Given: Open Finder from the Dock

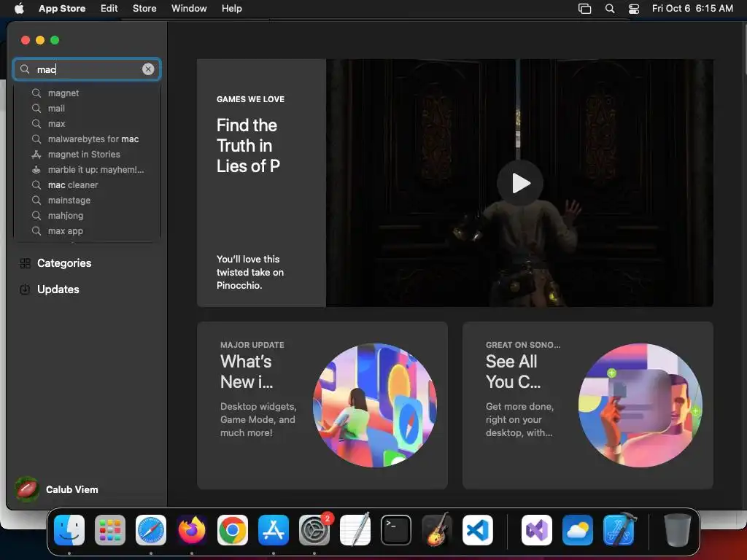Looking at the screenshot, I should point(69,530).
